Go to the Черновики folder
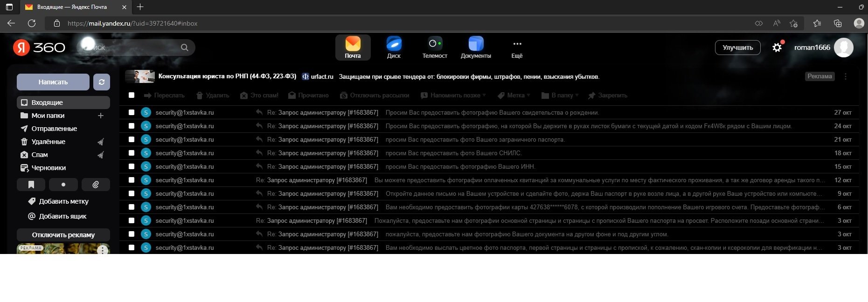The image size is (868, 302). point(49,168)
